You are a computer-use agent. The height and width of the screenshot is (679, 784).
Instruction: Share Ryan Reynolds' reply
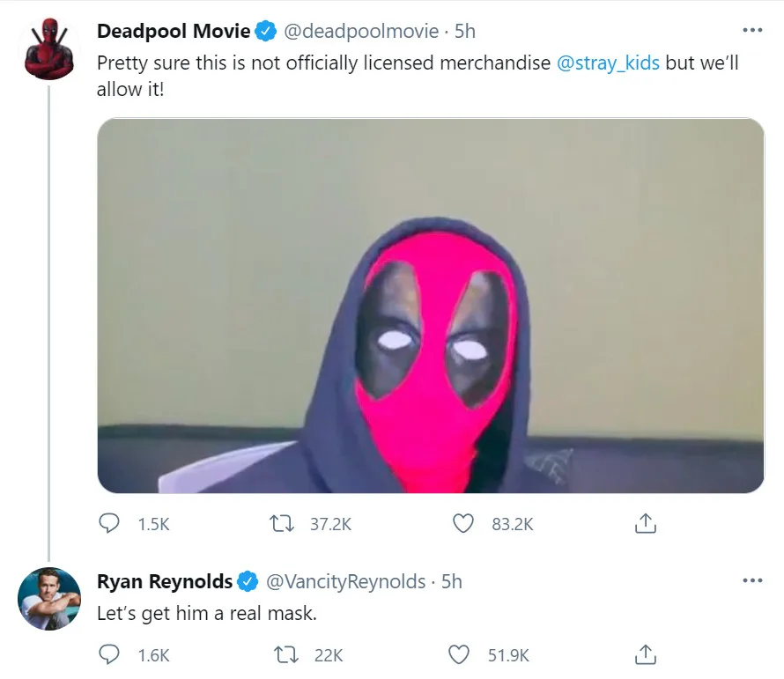point(645,654)
